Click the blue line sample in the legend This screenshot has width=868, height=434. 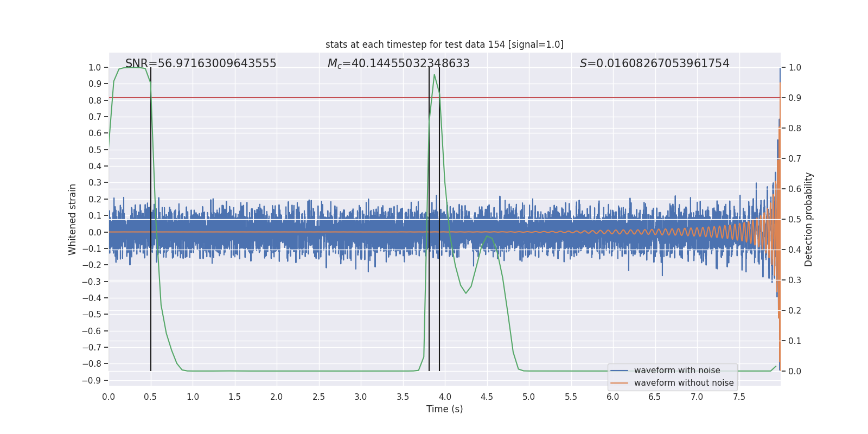coord(620,371)
